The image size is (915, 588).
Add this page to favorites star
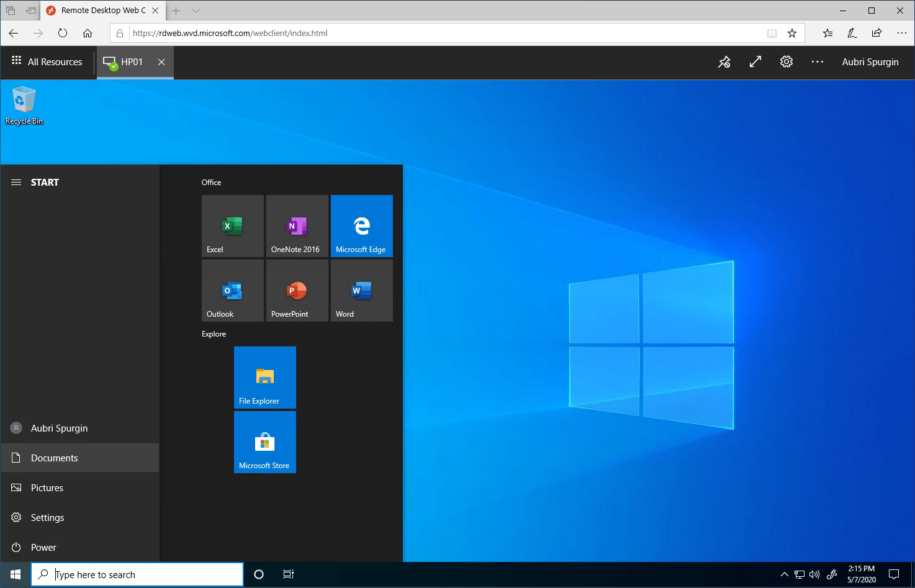pos(792,34)
